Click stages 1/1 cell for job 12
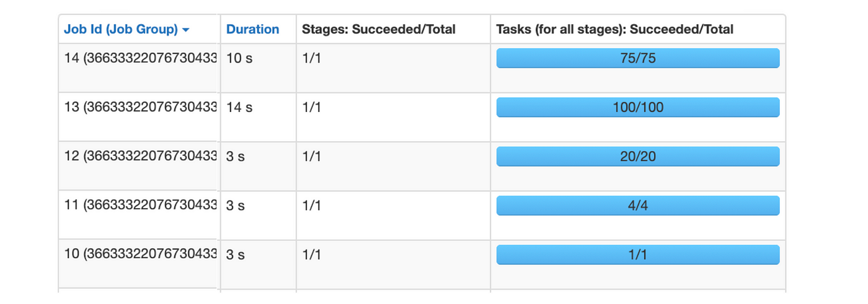This screenshot has height=304, width=868. coord(311,157)
